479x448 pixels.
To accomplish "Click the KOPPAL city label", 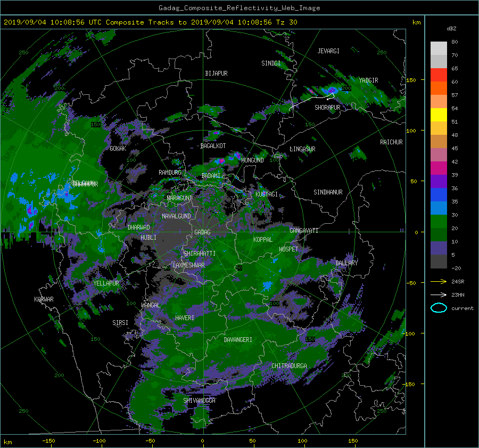I will (x=263, y=240).
